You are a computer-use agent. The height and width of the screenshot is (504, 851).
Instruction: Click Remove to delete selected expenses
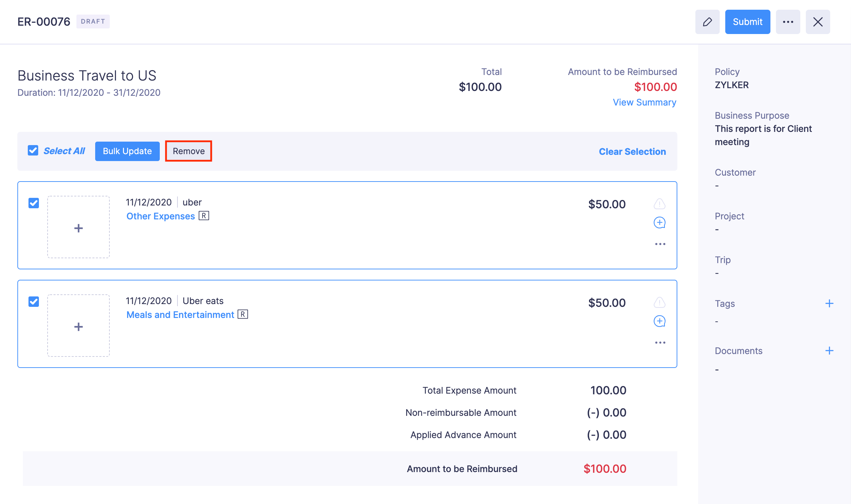tap(188, 151)
